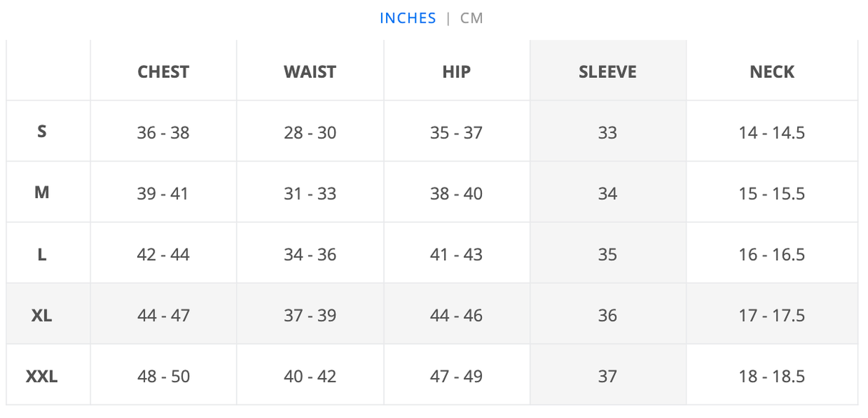The height and width of the screenshot is (418, 868).
Task: Click the NECK column header
Action: pyautogui.click(x=771, y=71)
